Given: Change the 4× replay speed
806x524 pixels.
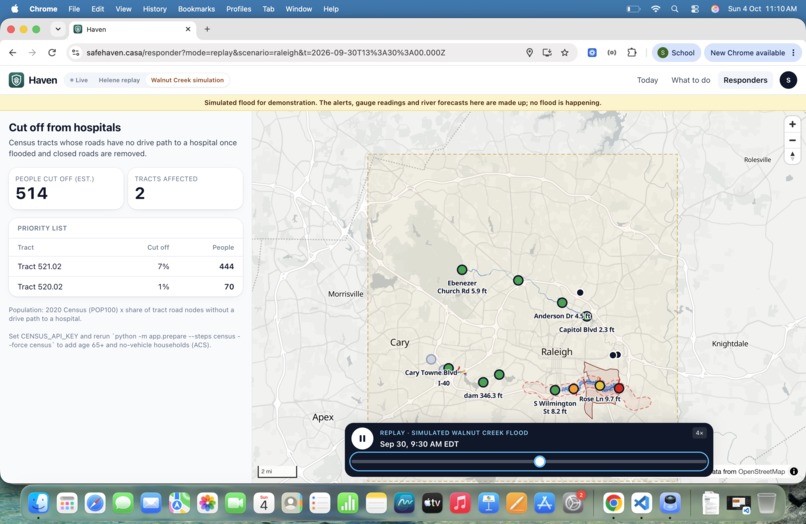Looking at the screenshot, I should tap(699, 433).
